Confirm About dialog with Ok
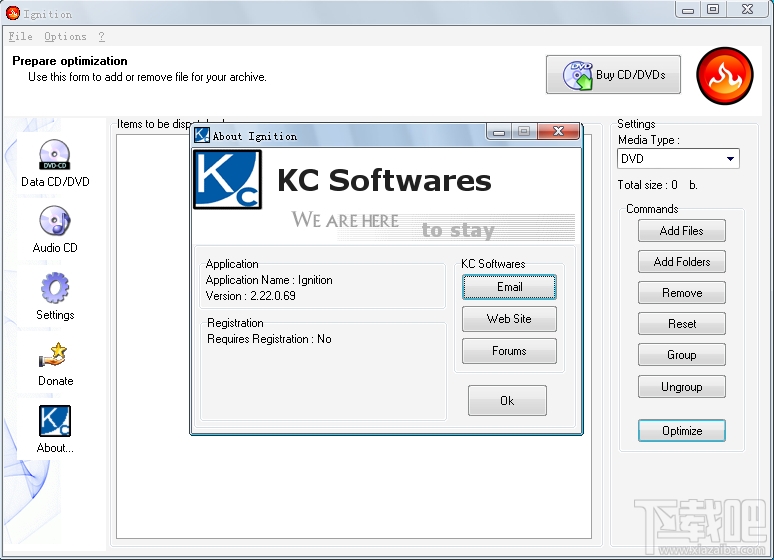774x560 pixels. click(x=507, y=400)
